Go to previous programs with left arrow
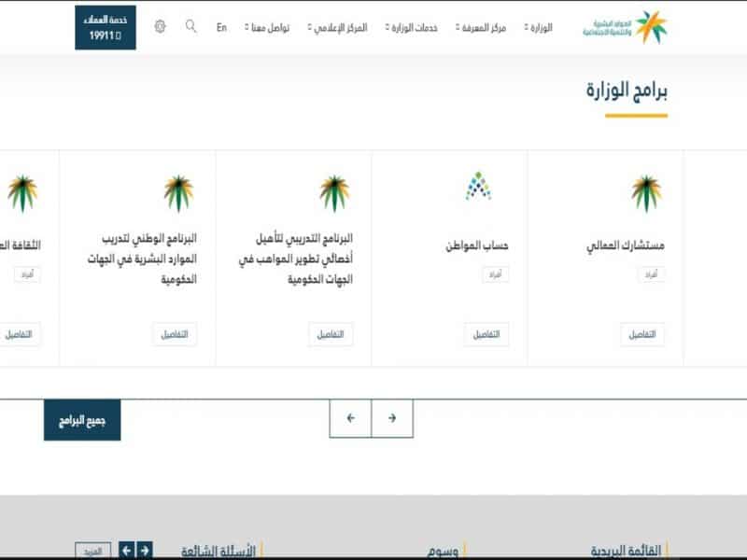 pyautogui.click(x=351, y=418)
